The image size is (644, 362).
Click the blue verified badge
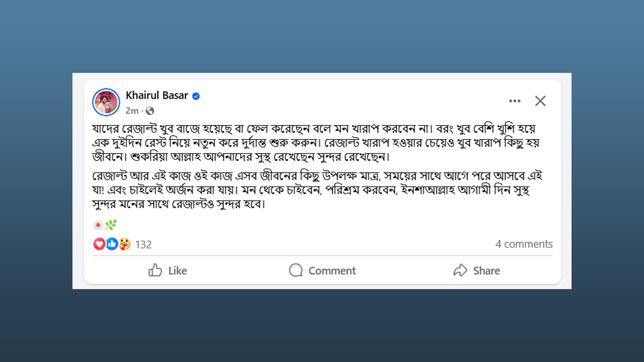coord(196,96)
